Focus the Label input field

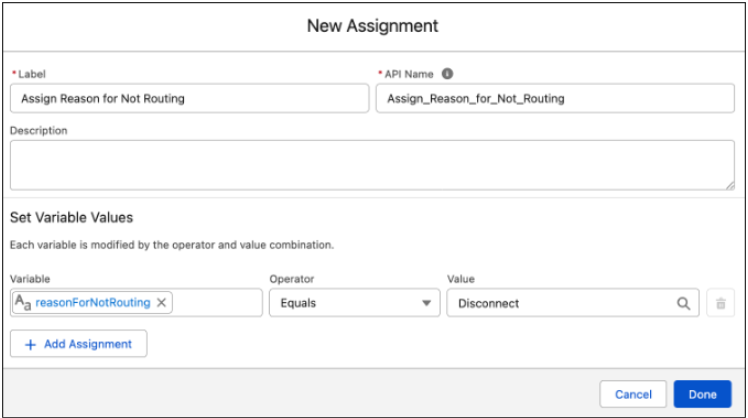pyautogui.click(x=189, y=99)
